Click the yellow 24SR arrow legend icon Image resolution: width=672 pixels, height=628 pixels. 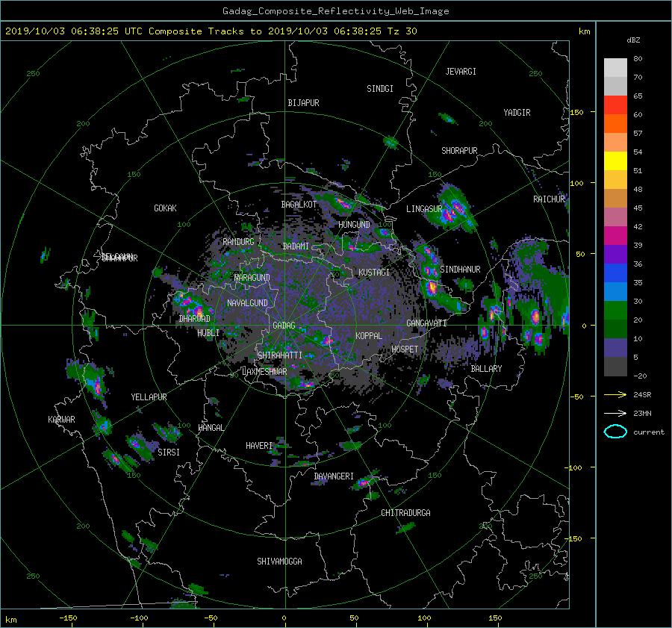[x=615, y=394]
